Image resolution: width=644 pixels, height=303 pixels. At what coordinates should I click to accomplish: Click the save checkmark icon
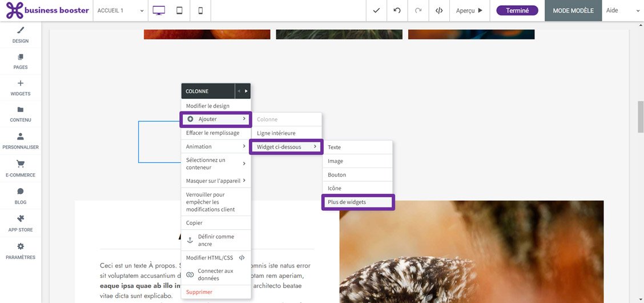pyautogui.click(x=376, y=10)
